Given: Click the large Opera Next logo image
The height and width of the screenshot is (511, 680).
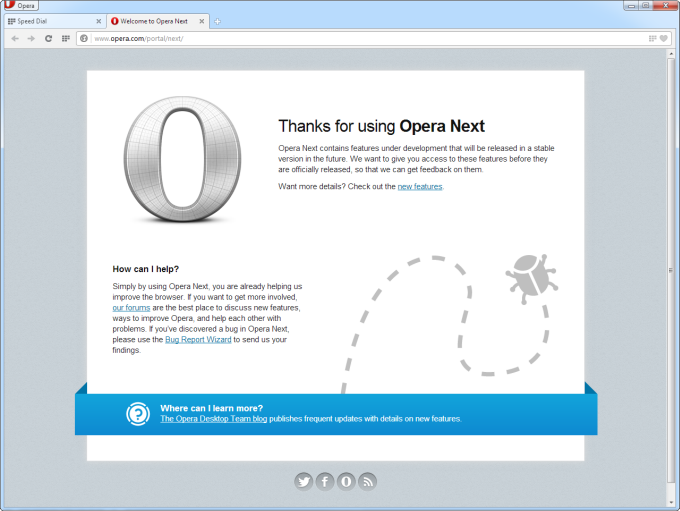Looking at the screenshot, I should 182,159.
